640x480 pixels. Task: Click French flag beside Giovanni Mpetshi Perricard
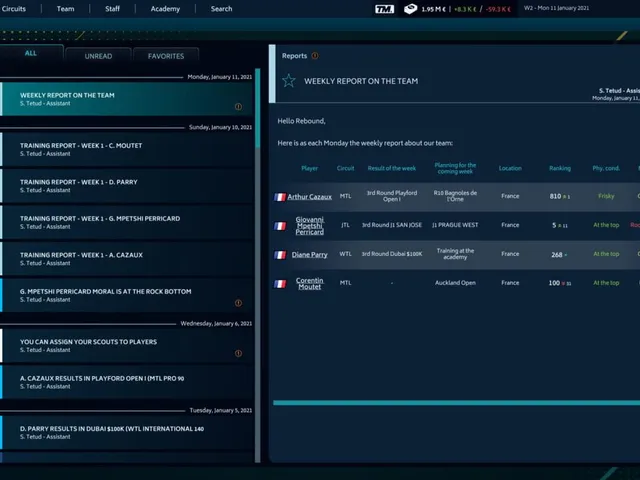pos(280,226)
